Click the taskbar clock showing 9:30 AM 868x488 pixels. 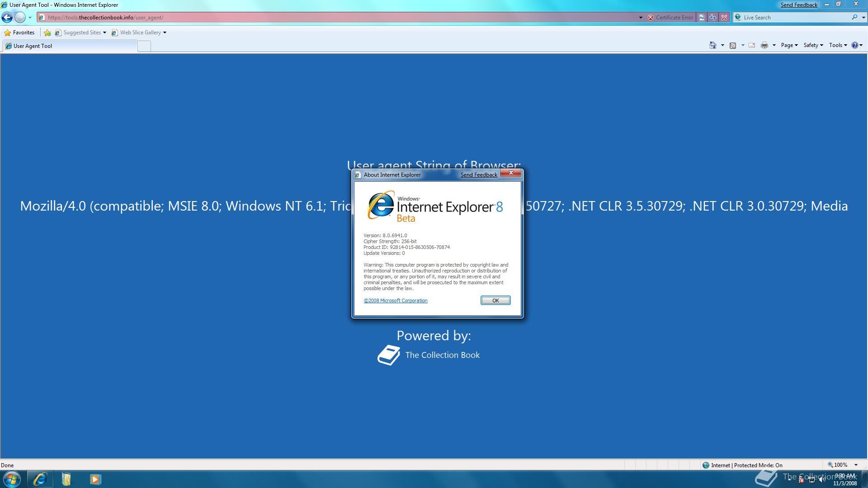click(x=845, y=479)
